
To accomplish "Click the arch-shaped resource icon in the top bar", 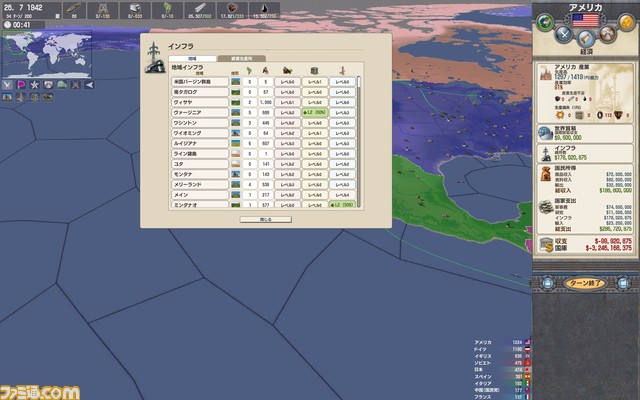I will 103,8.
